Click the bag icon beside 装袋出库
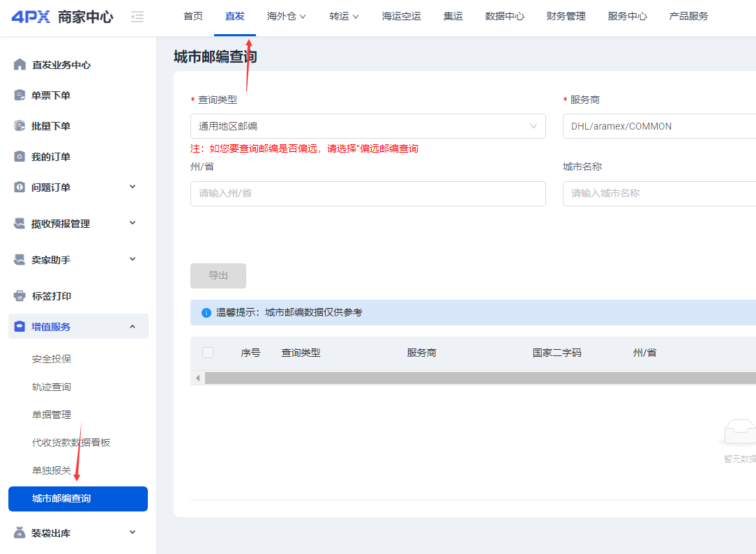Screen dimensions: 756x554 coord(20,533)
